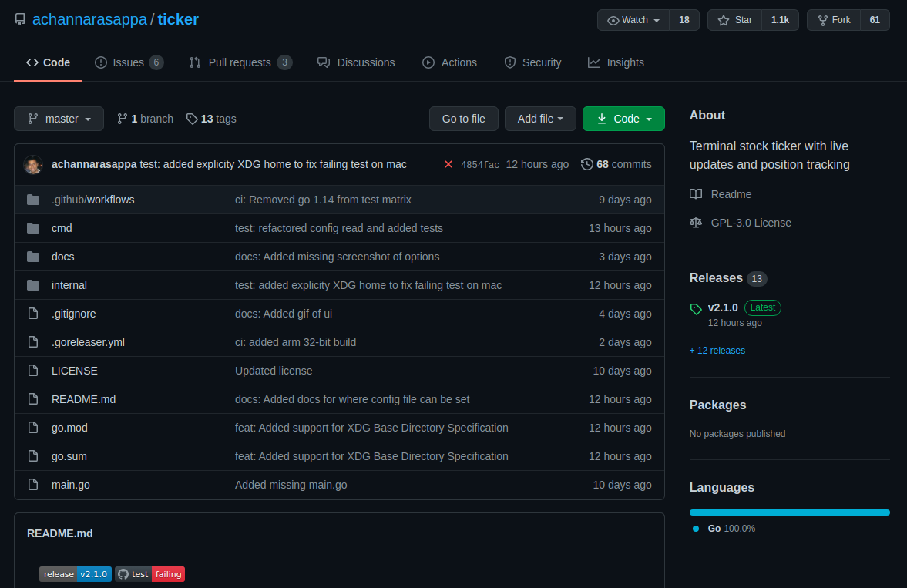Fork the repository
Screen dimensions: 907x588
(x=834, y=20)
